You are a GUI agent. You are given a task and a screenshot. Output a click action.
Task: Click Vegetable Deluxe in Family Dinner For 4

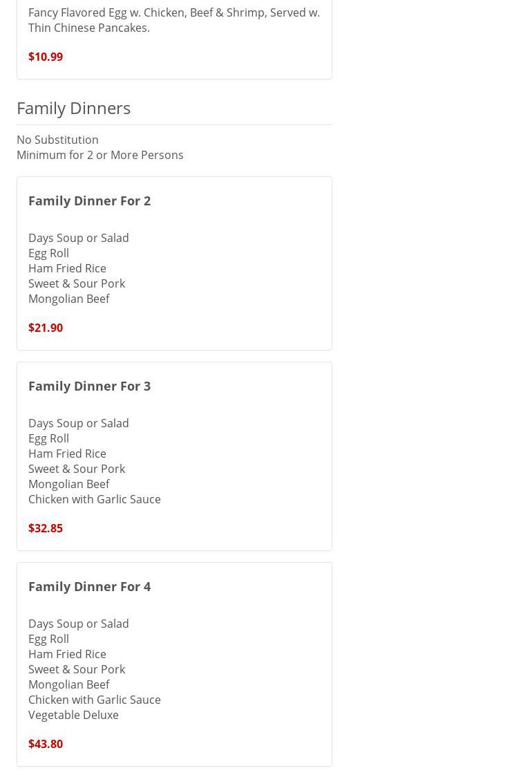click(73, 715)
